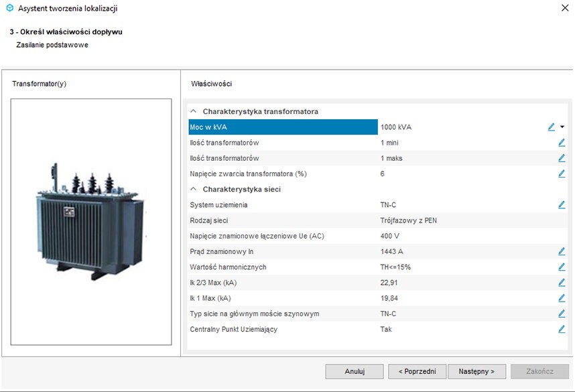
Task: Proceed with the Następny button
Action: 476,371
